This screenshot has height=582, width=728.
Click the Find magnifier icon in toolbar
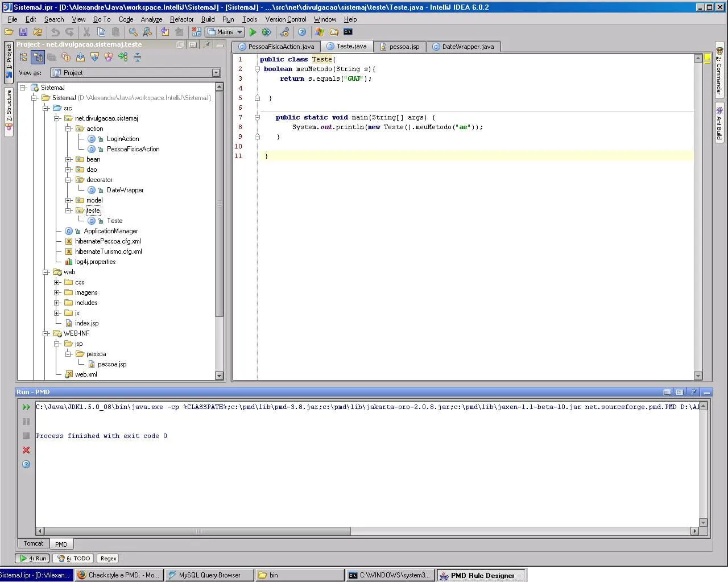coord(133,32)
